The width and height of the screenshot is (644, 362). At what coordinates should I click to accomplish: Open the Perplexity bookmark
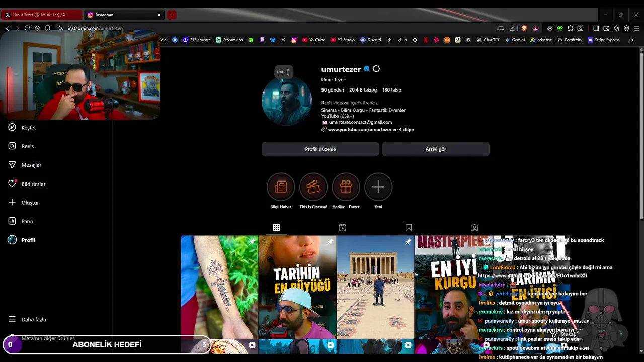(x=570, y=40)
